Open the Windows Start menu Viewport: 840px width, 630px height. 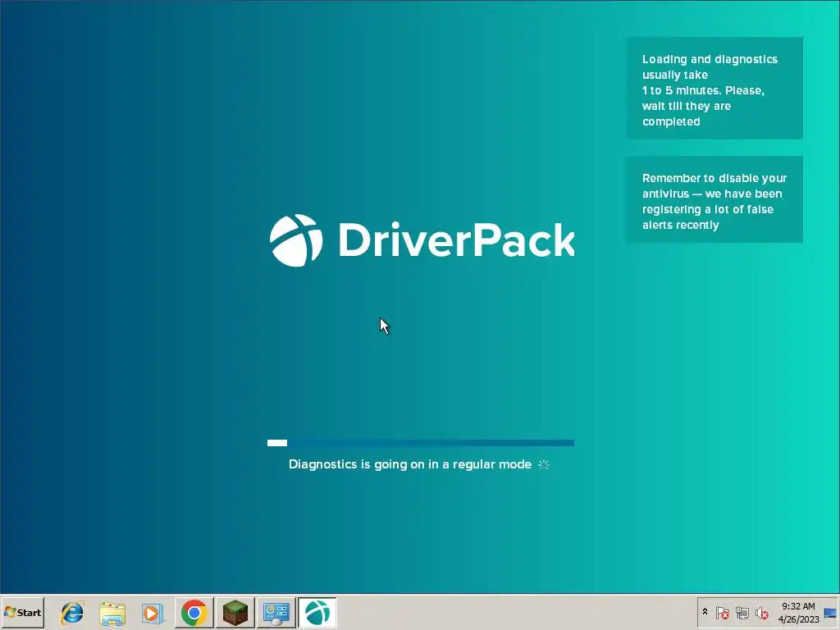click(22, 612)
